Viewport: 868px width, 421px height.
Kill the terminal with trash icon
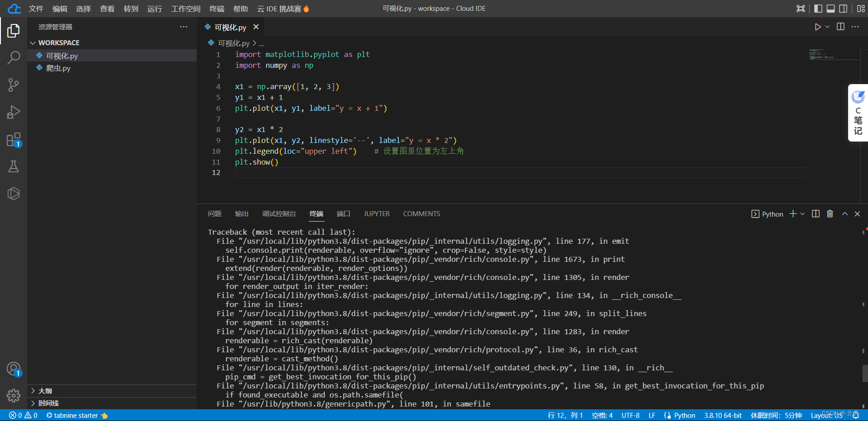[x=830, y=214]
